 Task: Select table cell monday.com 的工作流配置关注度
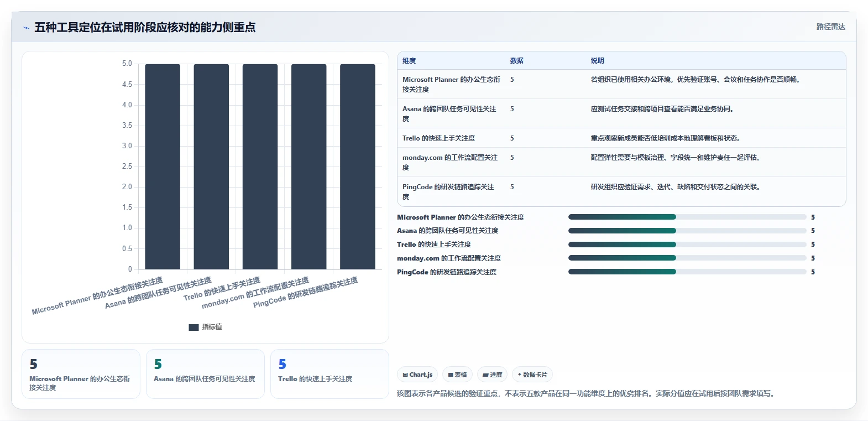pos(450,163)
